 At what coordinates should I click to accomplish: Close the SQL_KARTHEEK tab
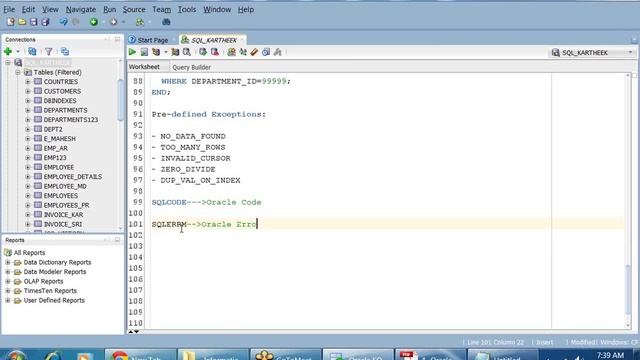click(x=242, y=40)
